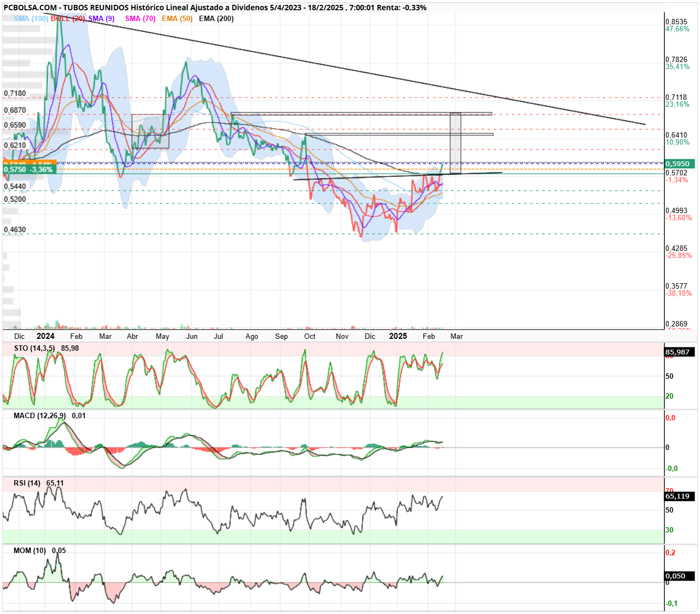The height and width of the screenshot is (614, 700).
Task: Click the MOM (10) indicator label
Action: click(30, 550)
